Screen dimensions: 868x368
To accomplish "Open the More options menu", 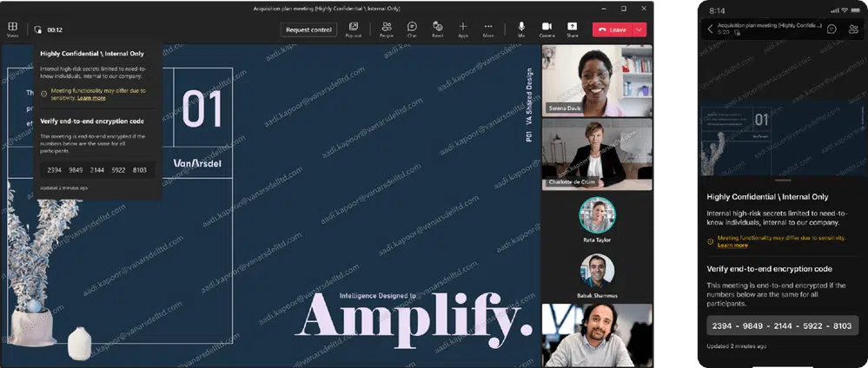I will coord(488,30).
